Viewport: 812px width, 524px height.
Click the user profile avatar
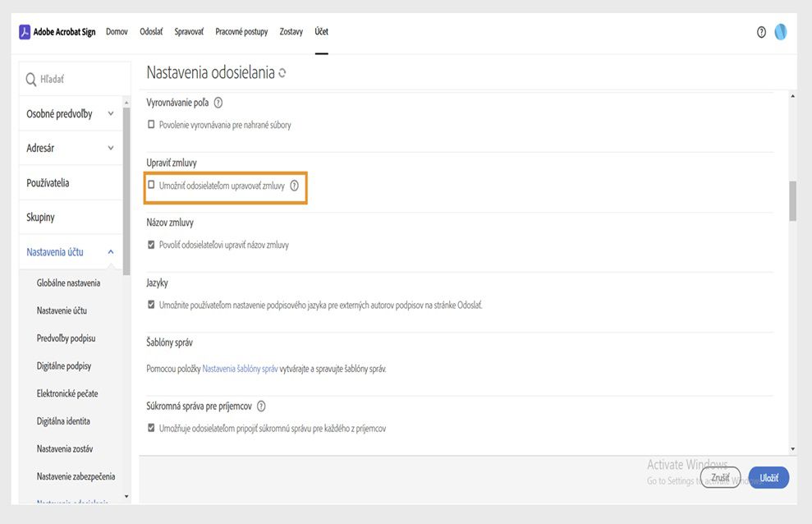(780, 32)
